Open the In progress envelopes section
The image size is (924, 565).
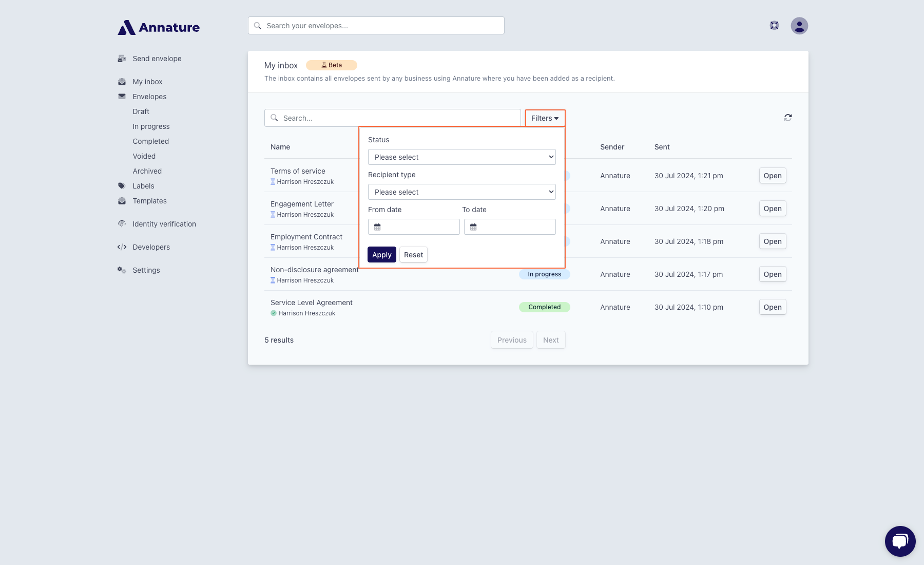[x=151, y=126]
